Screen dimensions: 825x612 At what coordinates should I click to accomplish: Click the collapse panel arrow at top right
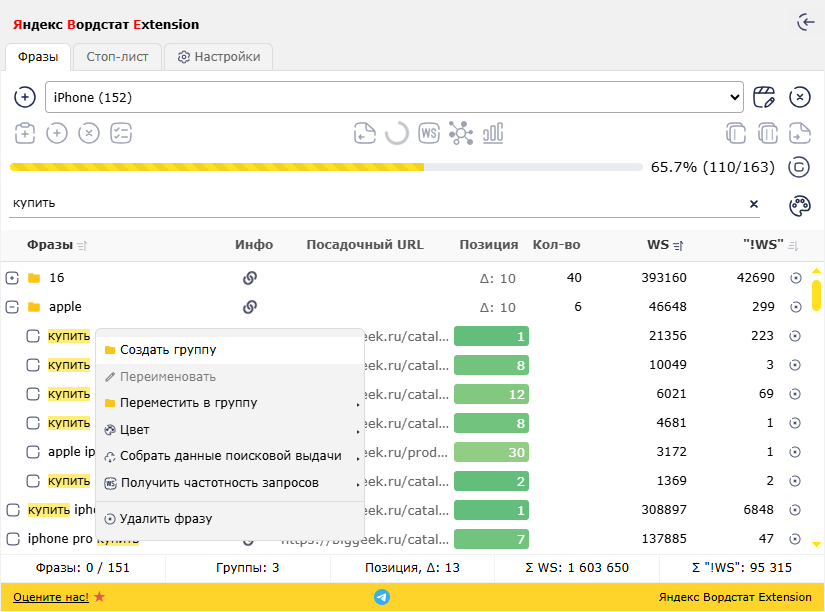click(x=806, y=21)
